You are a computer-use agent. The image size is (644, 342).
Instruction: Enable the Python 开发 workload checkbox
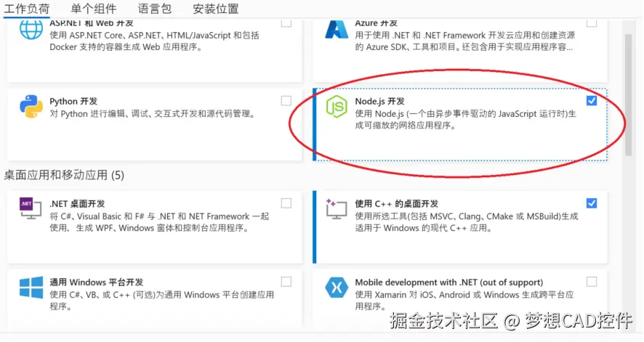286,100
